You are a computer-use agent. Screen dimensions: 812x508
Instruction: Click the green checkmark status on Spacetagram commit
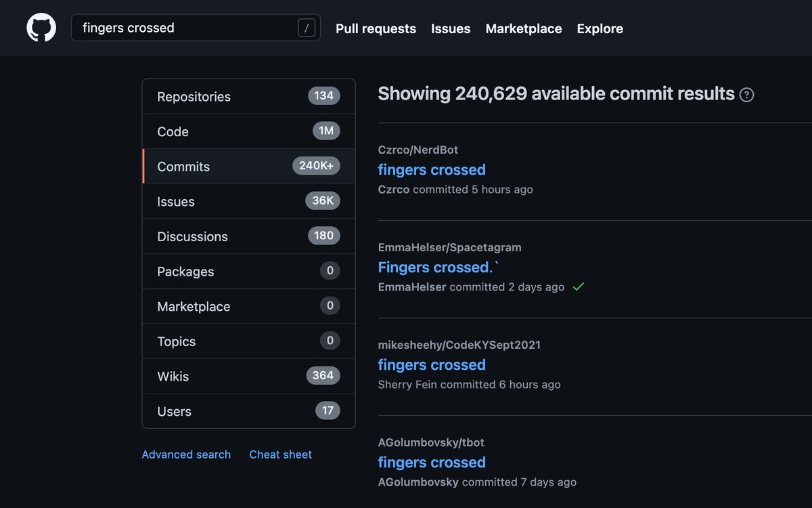(578, 287)
